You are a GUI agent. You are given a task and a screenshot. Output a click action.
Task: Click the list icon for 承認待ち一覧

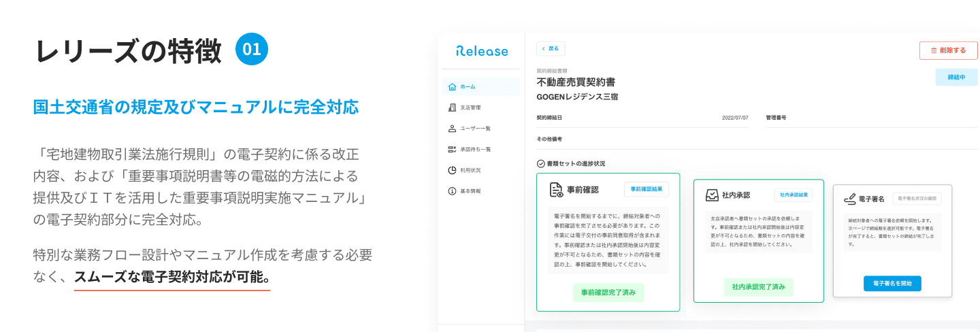pyautogui.click(x=453, y=149)
